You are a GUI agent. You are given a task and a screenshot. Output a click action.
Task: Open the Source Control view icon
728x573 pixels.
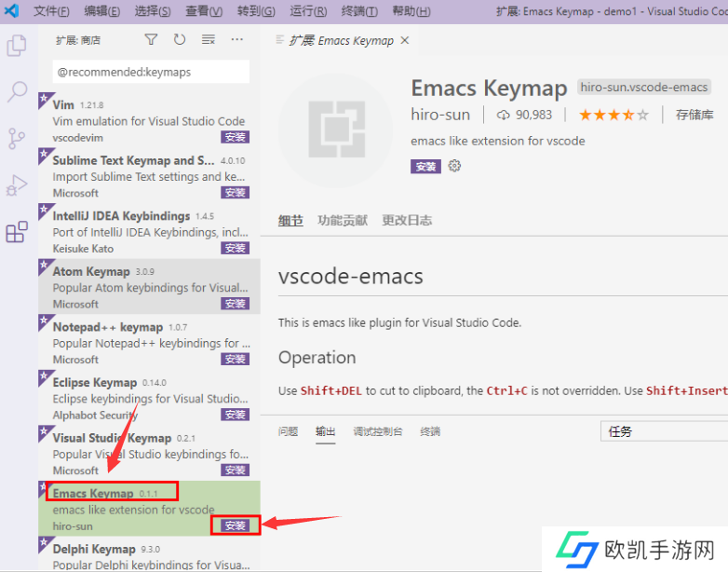pos(17,139)
